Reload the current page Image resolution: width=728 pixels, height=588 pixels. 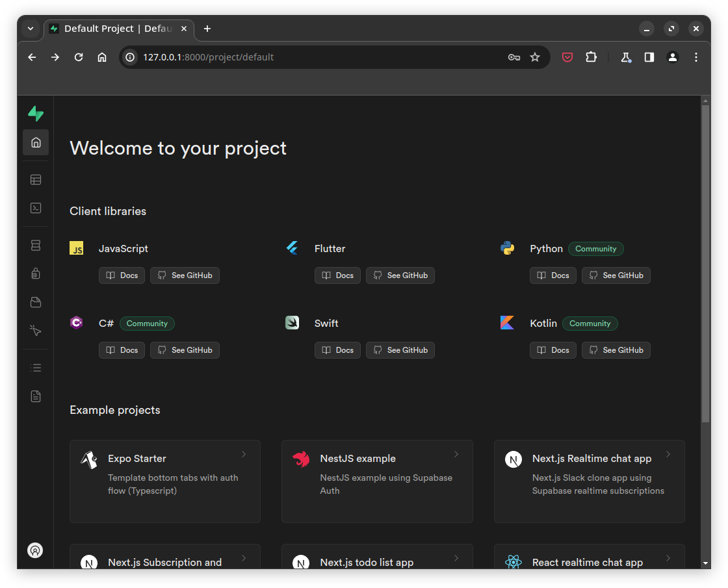[x=79, y=57]
